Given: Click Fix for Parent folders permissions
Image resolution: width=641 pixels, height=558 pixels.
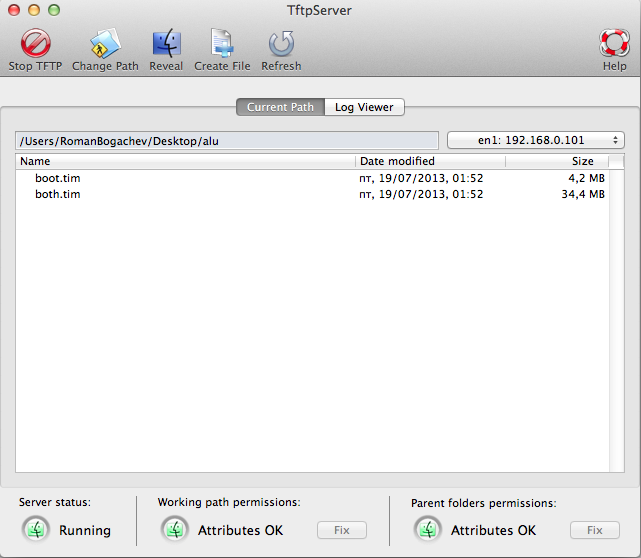Looking at the screenshot, I should pos(595,530).
